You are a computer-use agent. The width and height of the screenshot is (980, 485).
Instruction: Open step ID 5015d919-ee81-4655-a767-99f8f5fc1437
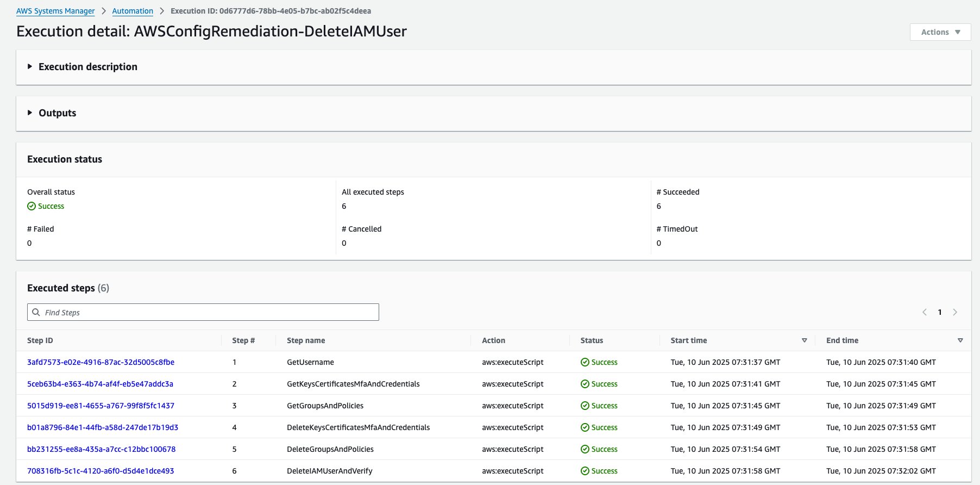coord(101,406)
